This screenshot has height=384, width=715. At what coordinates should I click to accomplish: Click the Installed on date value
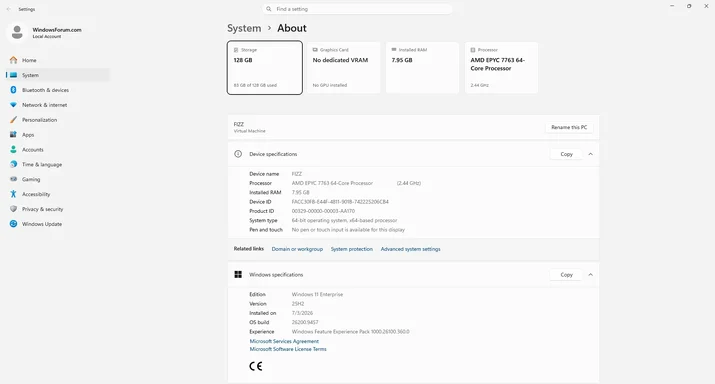click(x=302, y=313)
